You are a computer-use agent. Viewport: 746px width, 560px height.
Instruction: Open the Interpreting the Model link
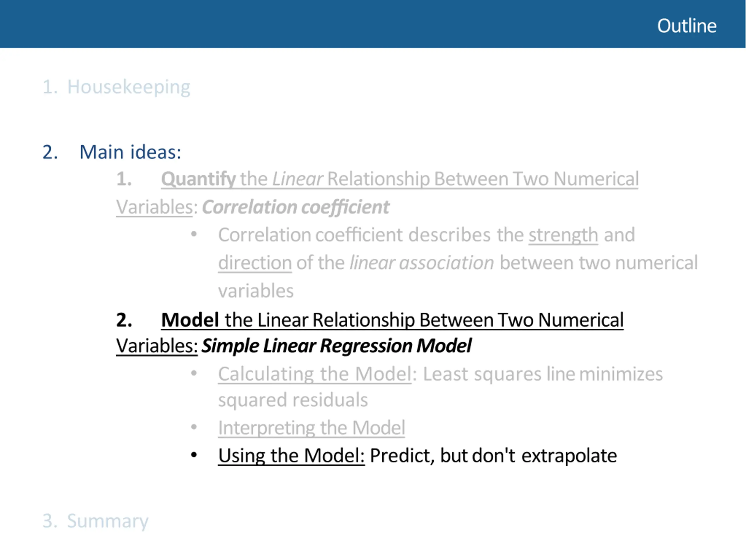(x=311, y=428)
